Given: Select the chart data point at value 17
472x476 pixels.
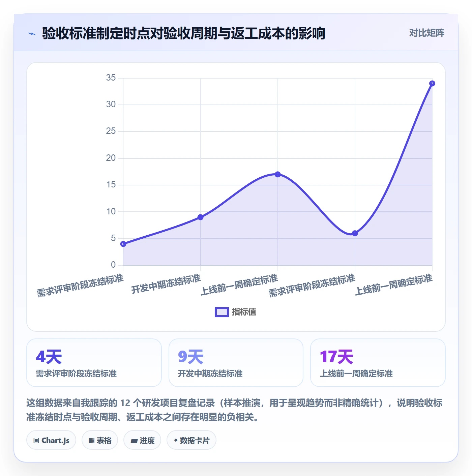Looking at the screenshot, I should pyautogui.click(x=278, y=174).
